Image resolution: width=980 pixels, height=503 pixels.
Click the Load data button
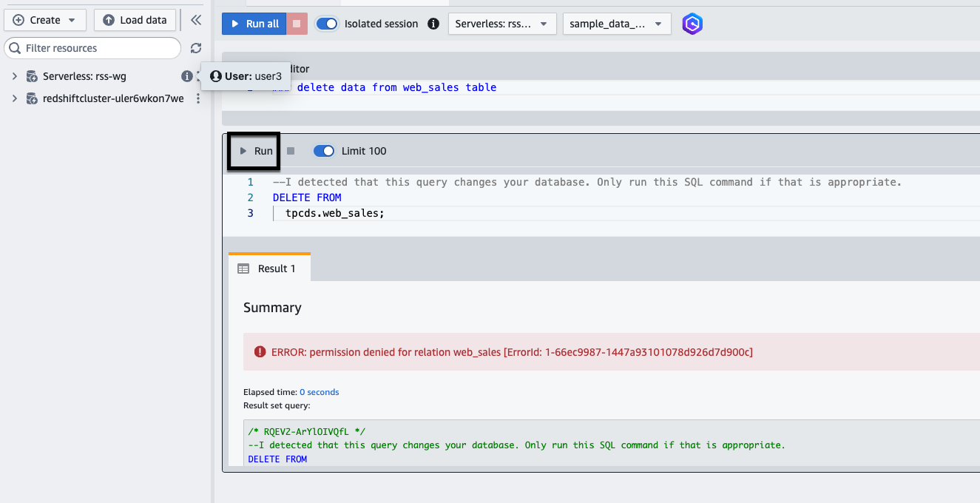pyautogui.click(x=135, y=20)
